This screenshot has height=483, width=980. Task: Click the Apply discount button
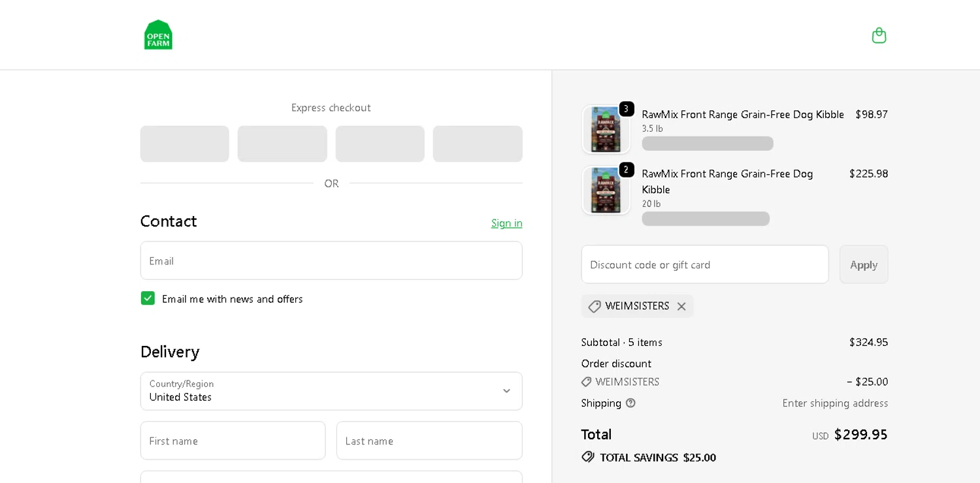(864, 264)
